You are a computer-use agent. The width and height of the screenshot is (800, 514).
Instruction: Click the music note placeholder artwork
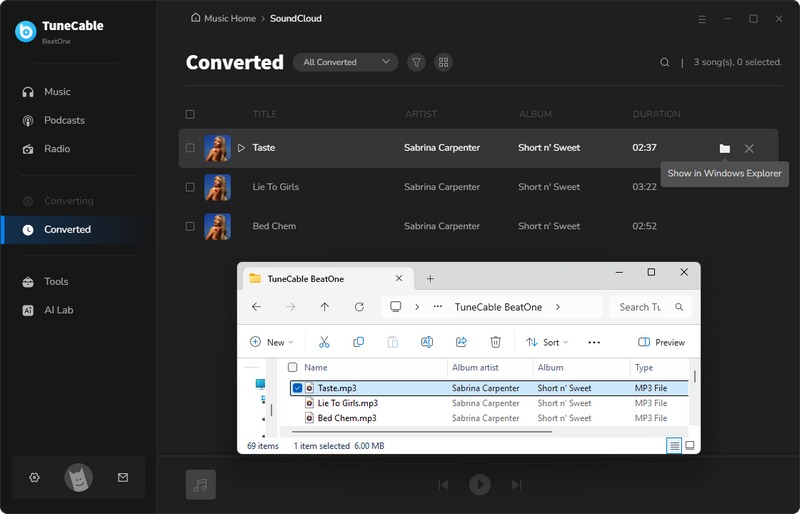click(201, 484)
